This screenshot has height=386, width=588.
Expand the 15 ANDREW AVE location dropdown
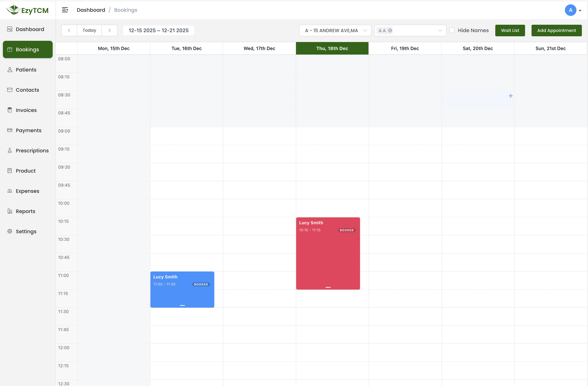coord(335,30)
